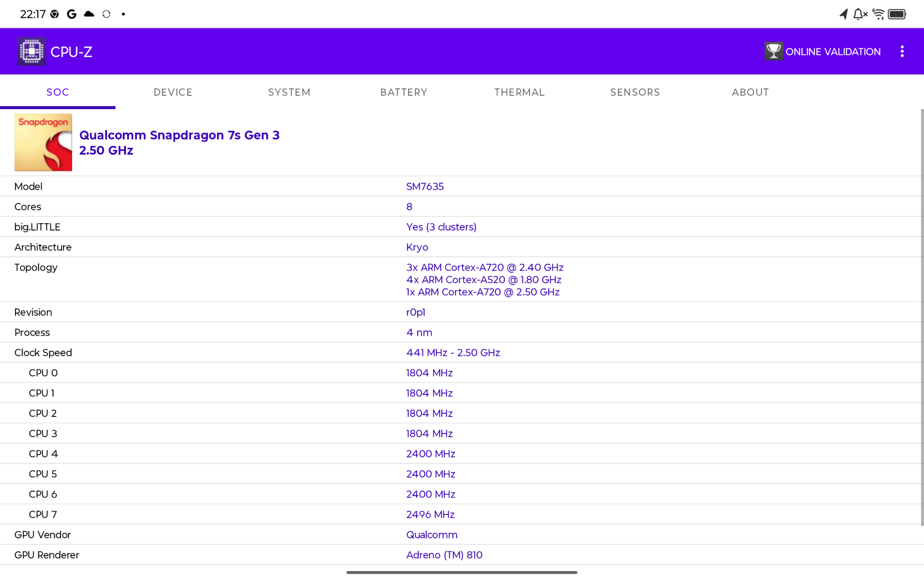Tap the CPU 3 row label

click(x=43, y=433)
